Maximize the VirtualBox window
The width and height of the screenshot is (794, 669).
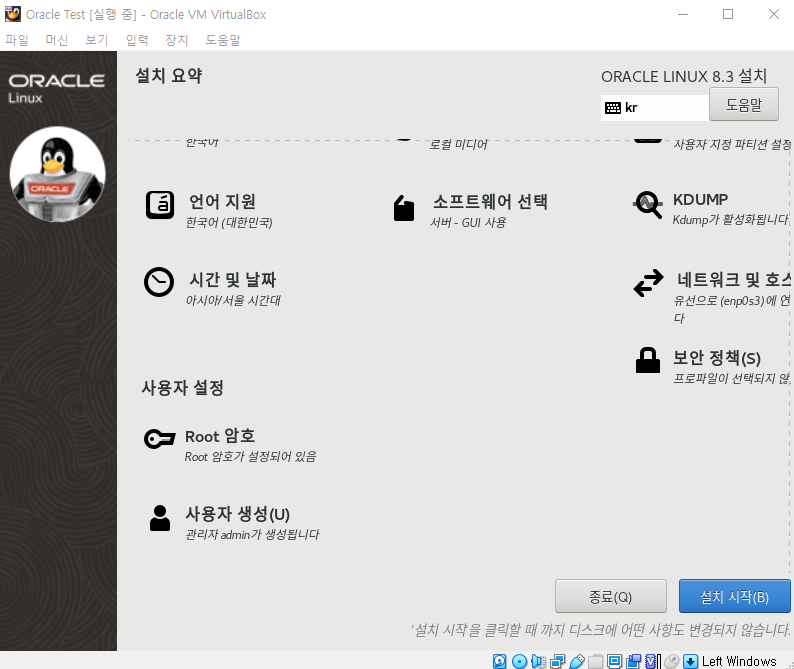(728, 14)
